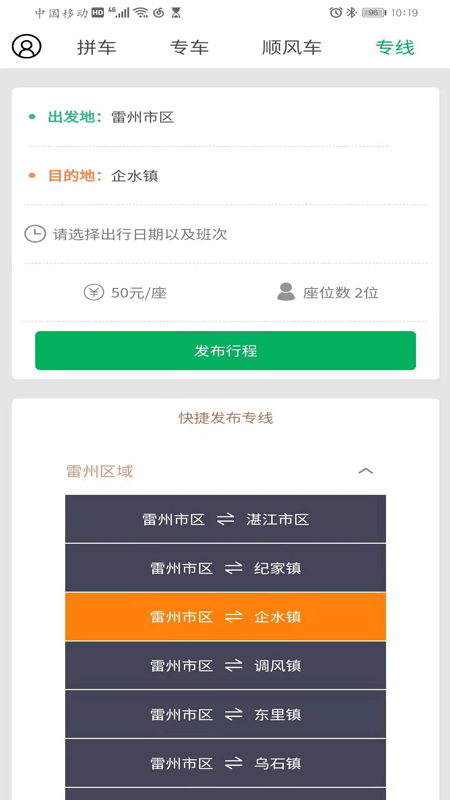Collapse the 雷州区域 section chevron

[365, 471]
